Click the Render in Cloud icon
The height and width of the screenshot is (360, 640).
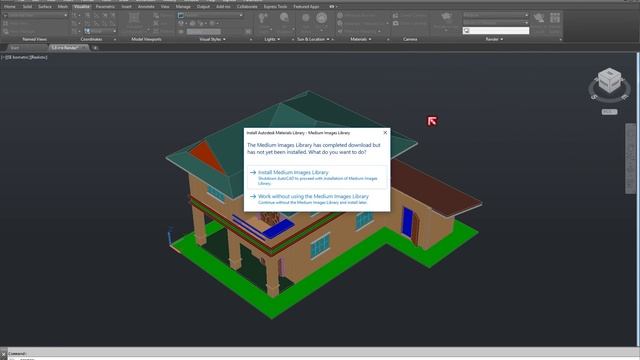point(539,18)
